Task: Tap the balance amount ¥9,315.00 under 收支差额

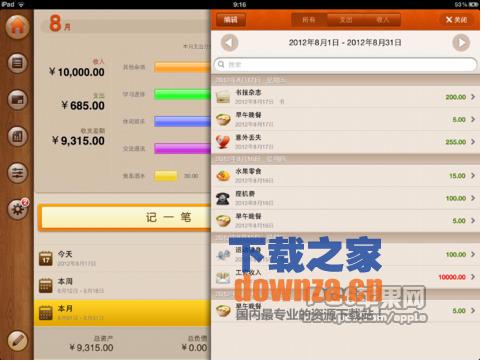Action: (x=78, y=141)
